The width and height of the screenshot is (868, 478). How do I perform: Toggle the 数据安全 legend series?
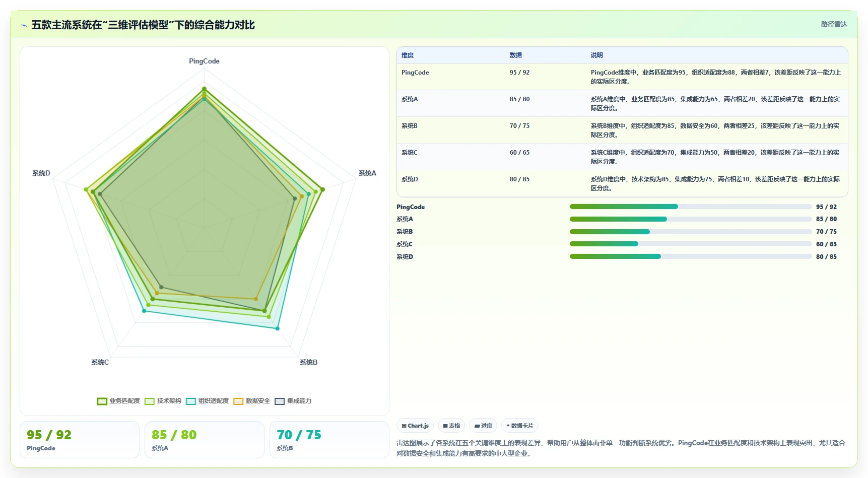coord(251,401)
